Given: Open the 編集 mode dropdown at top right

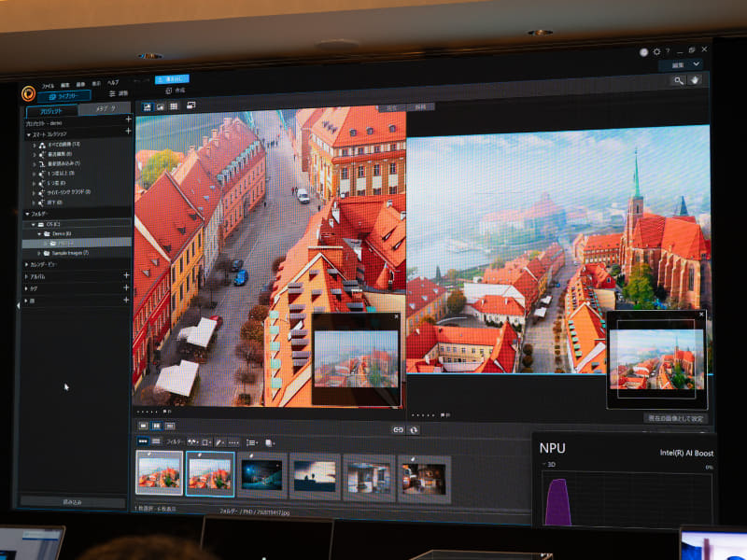Looking at the screenshot, I should tap(683, 64).
